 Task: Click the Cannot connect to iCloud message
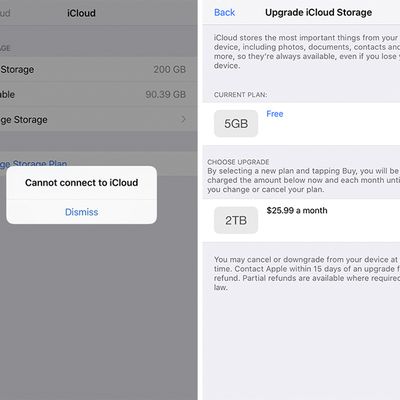[x=82, y=183]
